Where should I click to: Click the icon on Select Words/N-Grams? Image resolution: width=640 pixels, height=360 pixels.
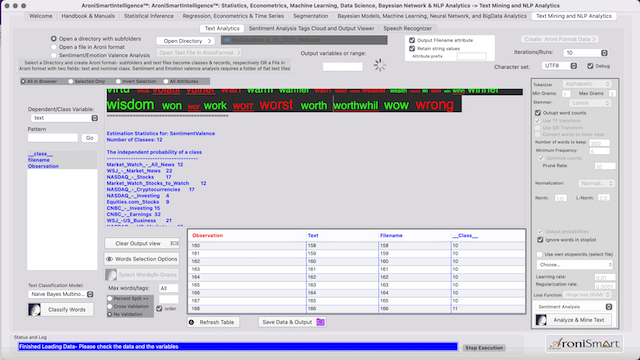[111, 275]
